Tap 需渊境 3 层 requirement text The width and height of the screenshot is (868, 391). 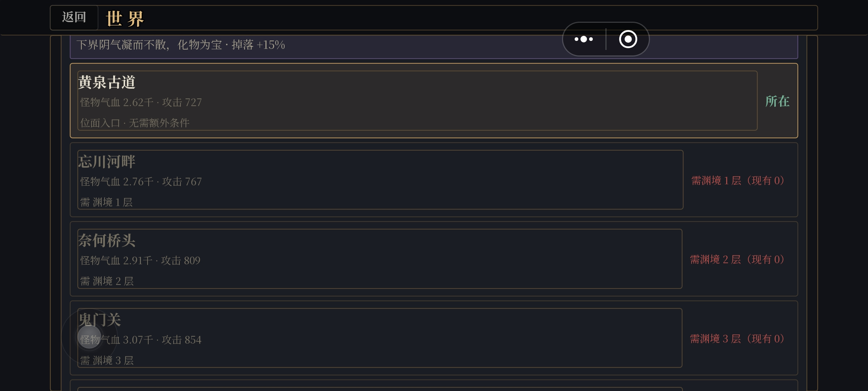(737, 339)
